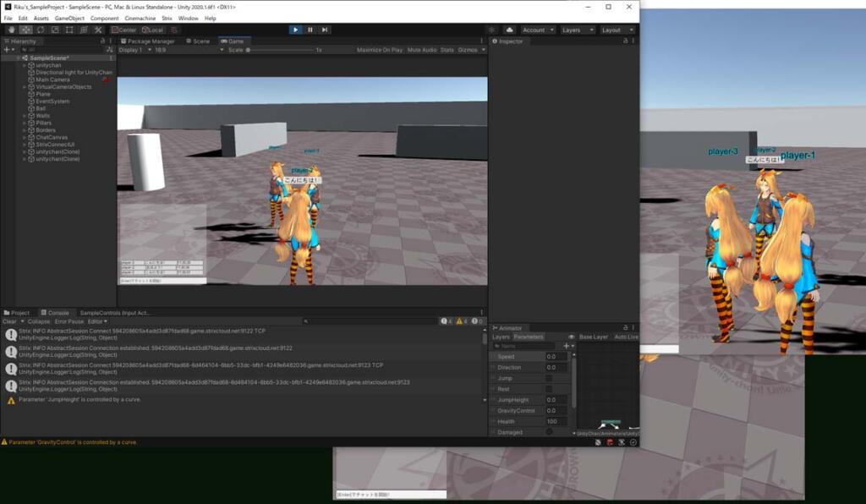
Task: Click auto generate lighting status bar icon
Action: pos(598,442)
